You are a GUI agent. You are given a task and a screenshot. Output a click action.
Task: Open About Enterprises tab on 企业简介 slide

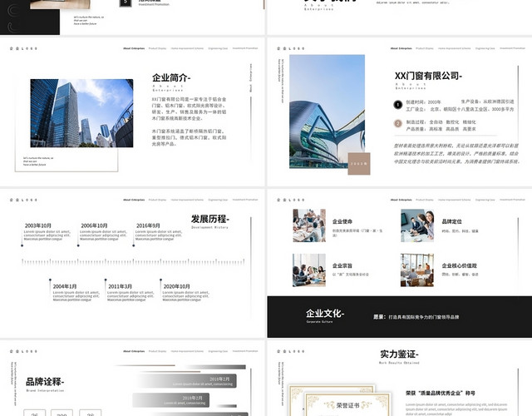[134, 48]
